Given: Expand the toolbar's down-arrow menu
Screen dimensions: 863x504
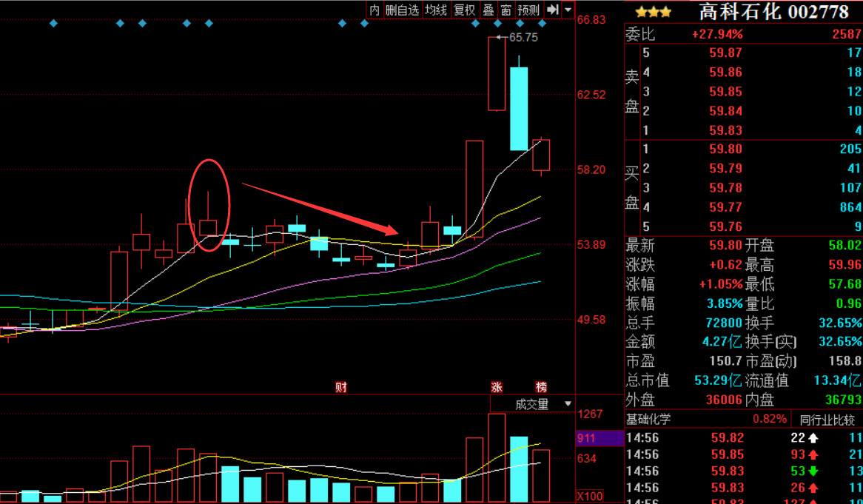Looking at the screenshot, I should [568, 10].
